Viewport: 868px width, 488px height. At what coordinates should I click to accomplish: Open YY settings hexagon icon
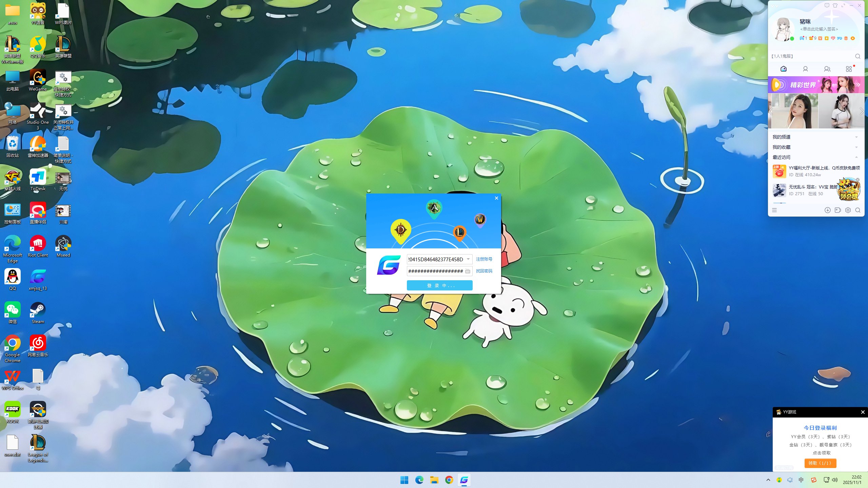click(848, 210)
